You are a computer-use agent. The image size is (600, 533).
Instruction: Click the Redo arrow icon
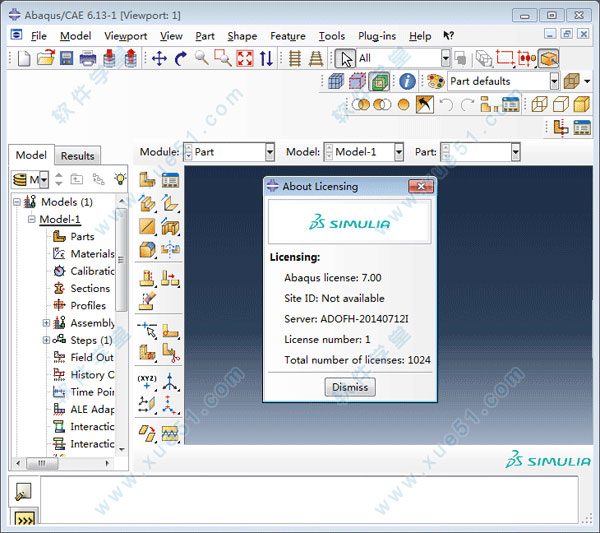pos(467,104)
